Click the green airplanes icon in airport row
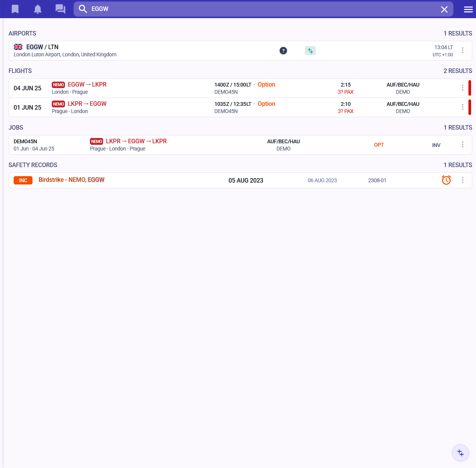 click(310, 51)
